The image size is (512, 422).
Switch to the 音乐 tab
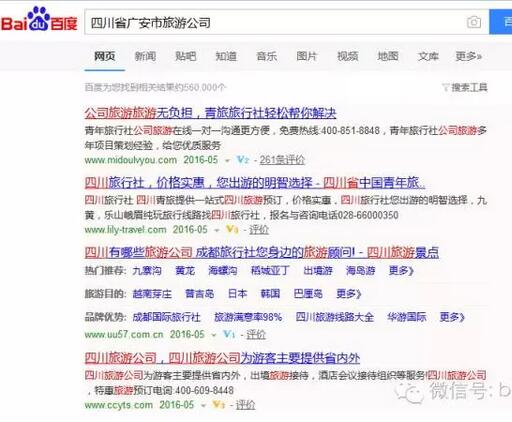(267, 56)
